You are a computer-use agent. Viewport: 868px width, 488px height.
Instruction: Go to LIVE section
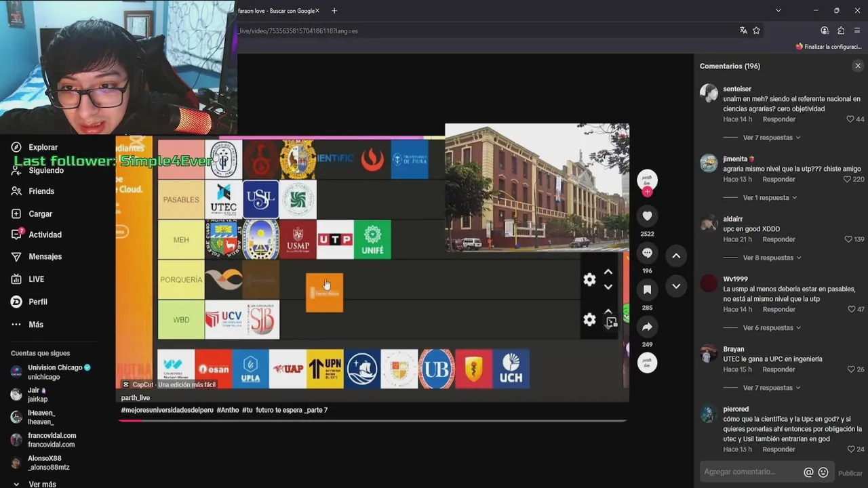[28, 279]
